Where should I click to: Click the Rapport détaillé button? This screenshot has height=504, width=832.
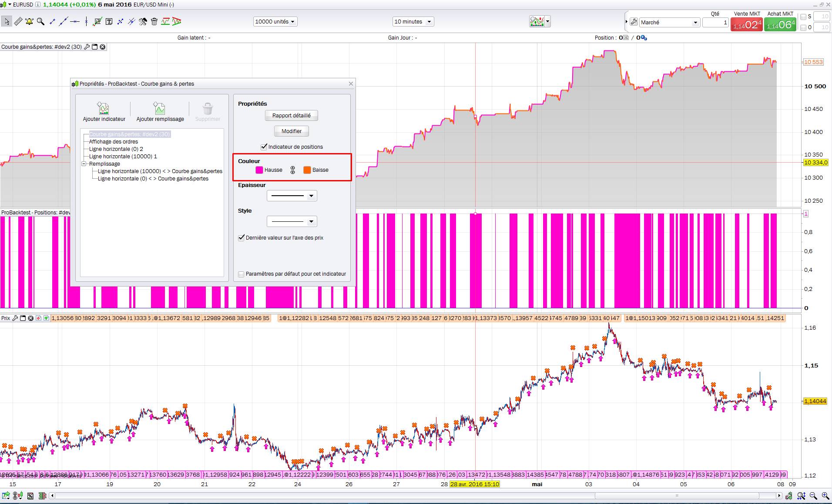291,116
